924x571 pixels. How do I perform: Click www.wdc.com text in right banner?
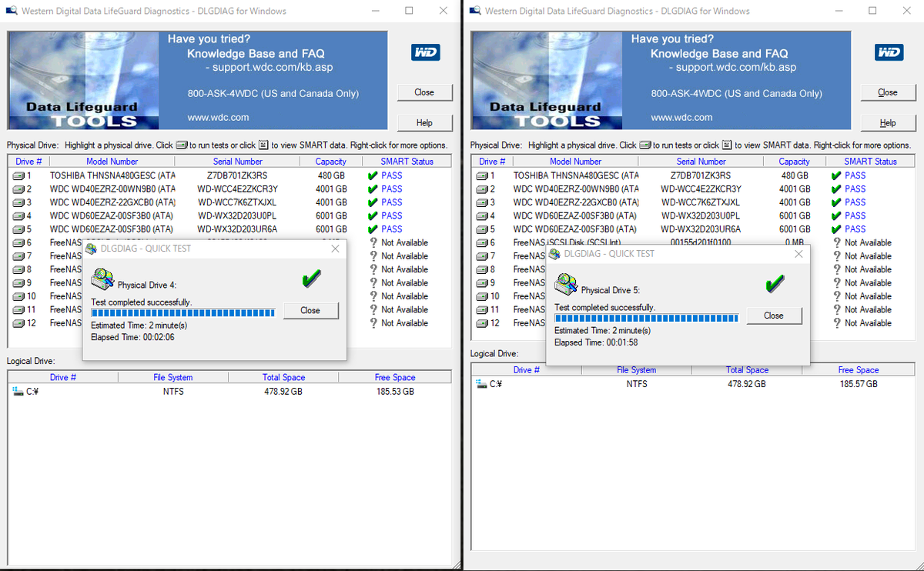click(x=681, y=118)
